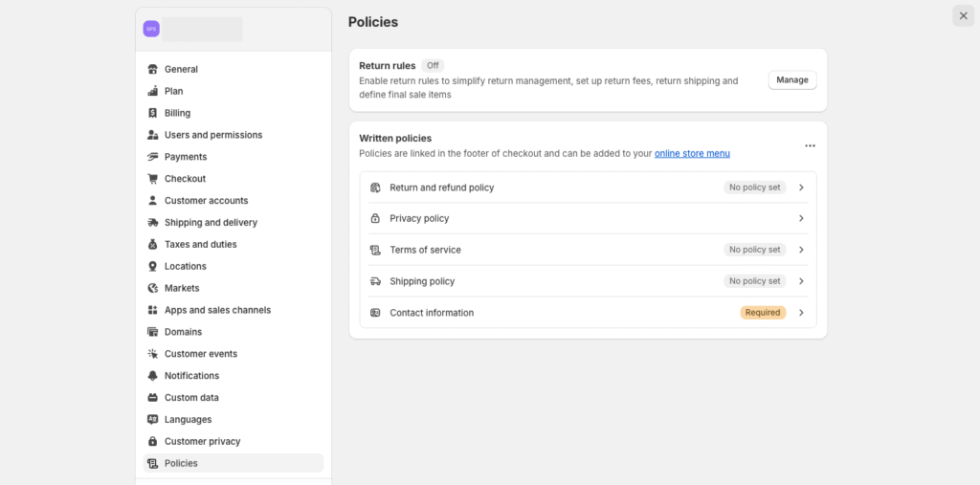Click the Shipping and delivery truck icon
Viewport: 980px width, 485px height.
click(153, 223)
